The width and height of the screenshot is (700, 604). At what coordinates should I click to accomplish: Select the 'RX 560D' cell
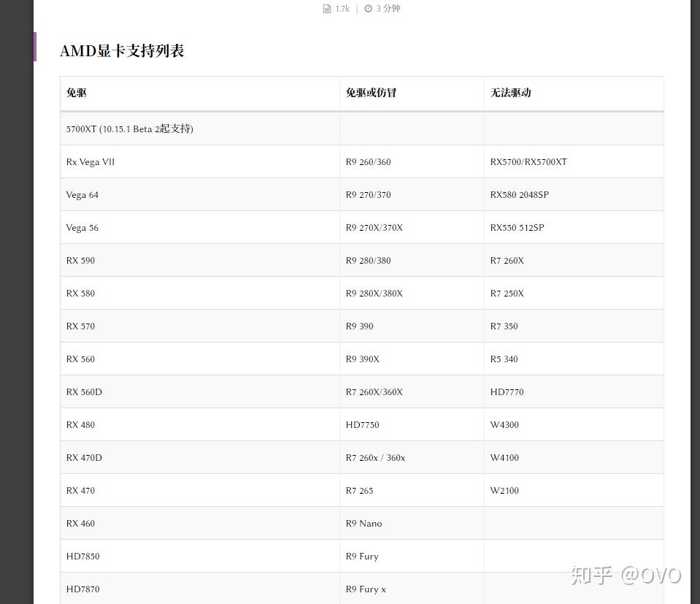200,391
